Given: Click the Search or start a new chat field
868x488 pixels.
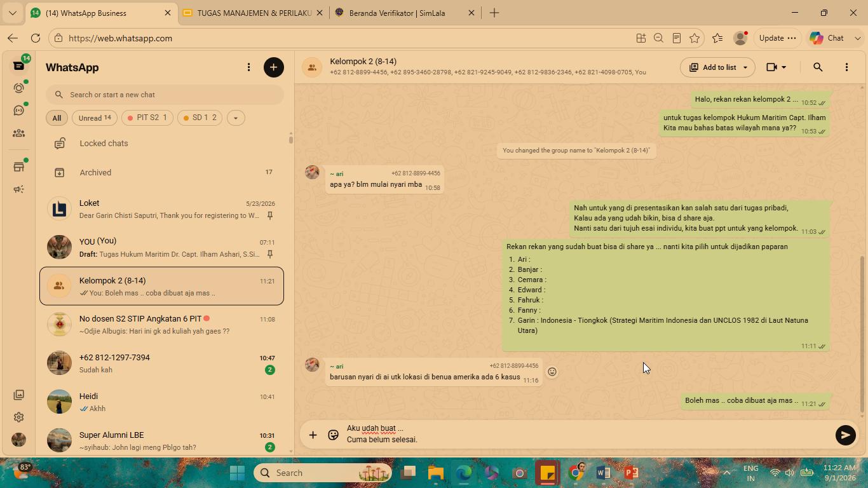Looking at the screenshot, I should (x=165, y=95).
